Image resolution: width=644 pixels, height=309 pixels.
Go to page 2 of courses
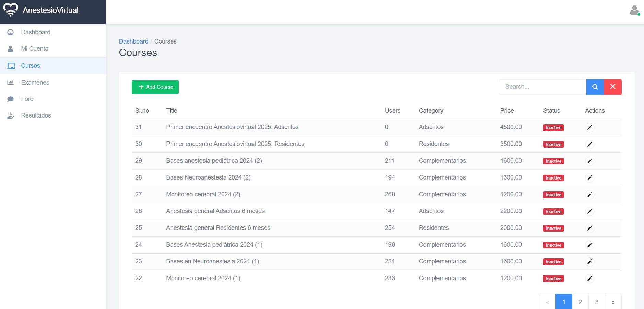[x=580, y=302]
